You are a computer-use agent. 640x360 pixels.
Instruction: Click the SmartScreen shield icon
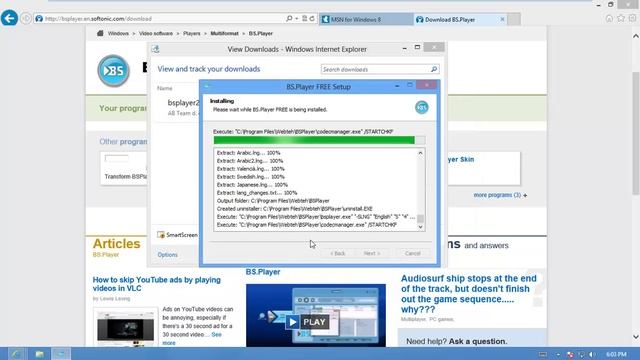click(161, 235)
